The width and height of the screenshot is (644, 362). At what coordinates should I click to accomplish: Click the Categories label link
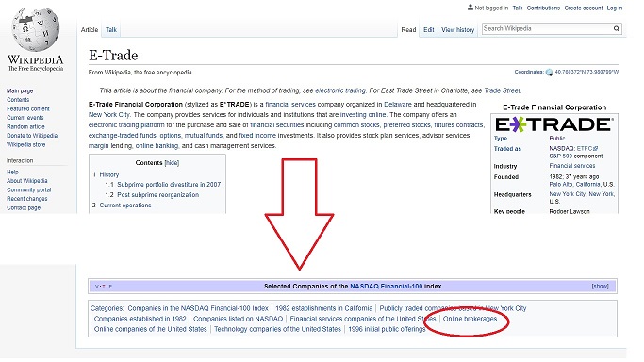tap(107, 308)
